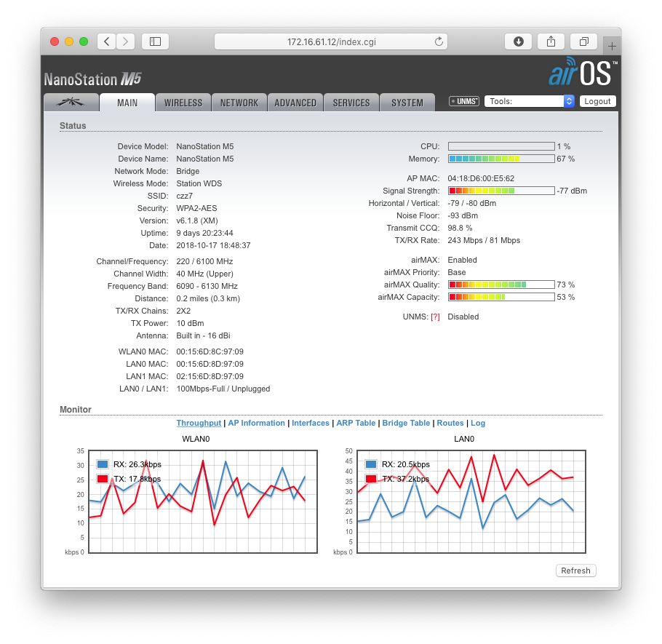This screenshot has height=644, width=662.
Task: Open the AP Information link
Action: click(257, 423)
